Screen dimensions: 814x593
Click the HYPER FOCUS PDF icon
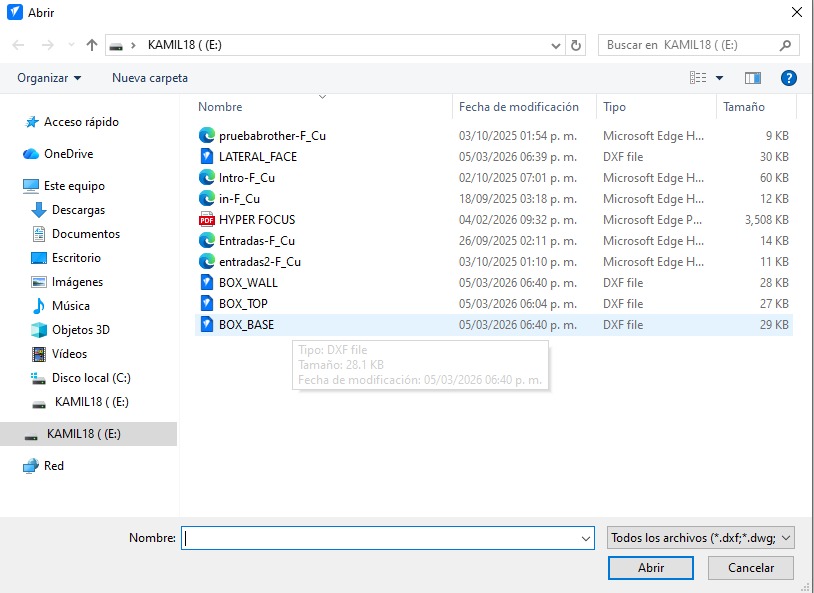(x=207, y=220)
